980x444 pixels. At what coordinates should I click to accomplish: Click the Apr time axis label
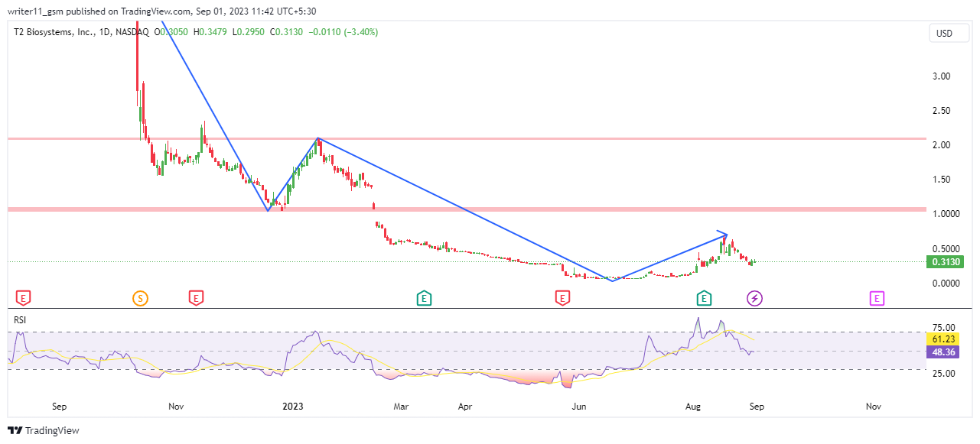pyautogui.click(x=464, y=407)
